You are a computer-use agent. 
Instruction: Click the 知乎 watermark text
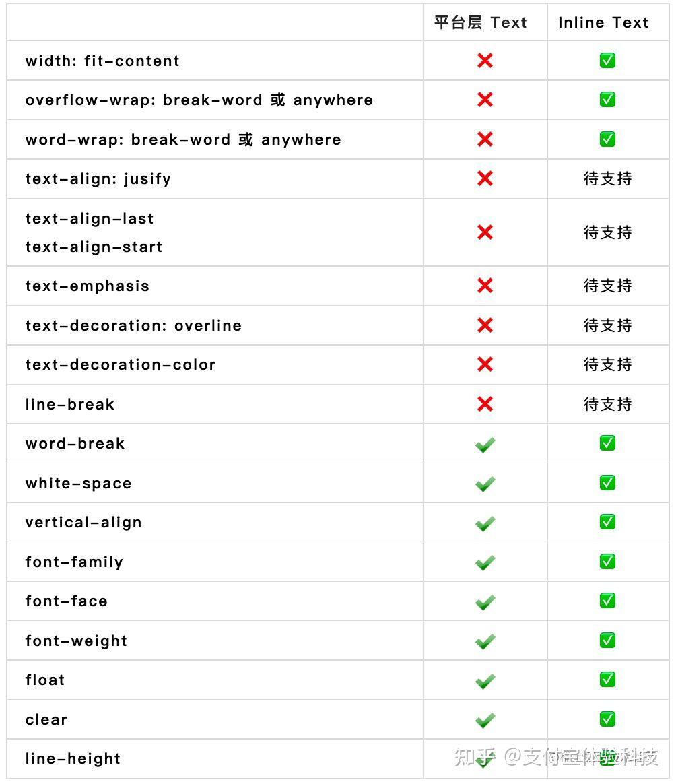475,757
